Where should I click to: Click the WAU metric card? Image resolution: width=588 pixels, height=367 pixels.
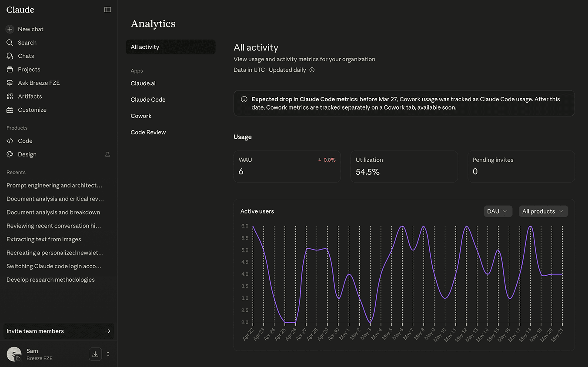[x=287, y=167]
